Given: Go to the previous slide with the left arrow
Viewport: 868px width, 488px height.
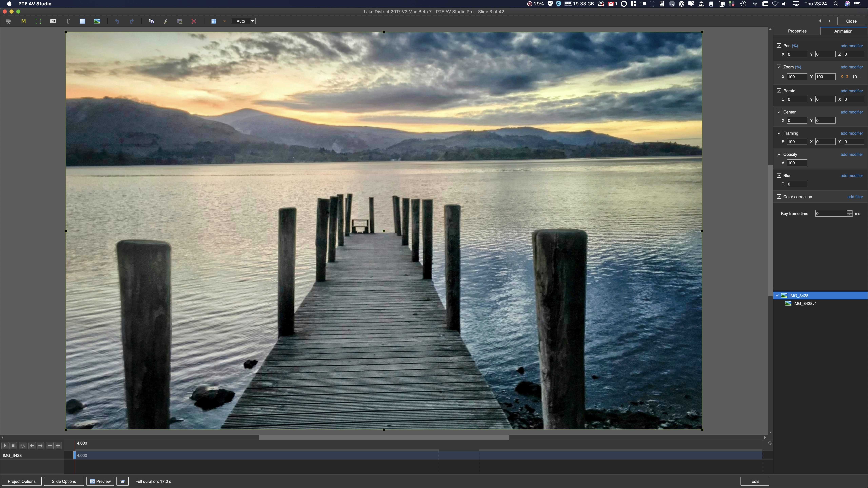Looking at the screenshot, I should (820, 21).
